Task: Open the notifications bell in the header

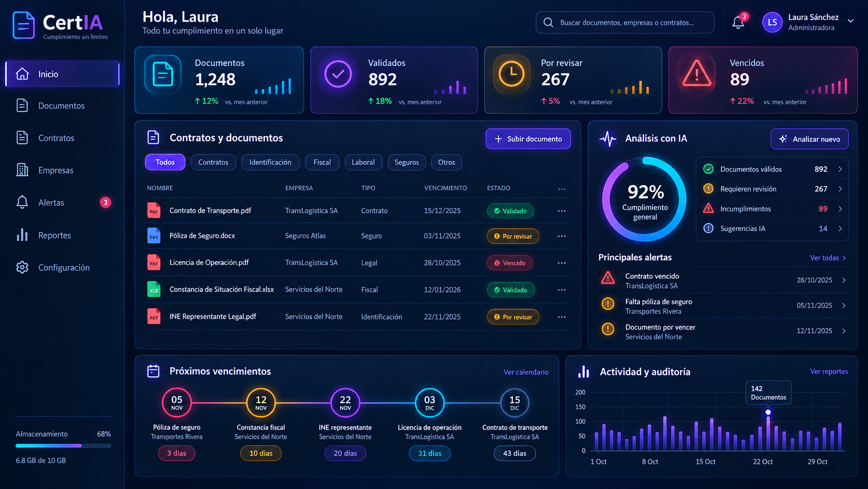Action: coord(738,22)
